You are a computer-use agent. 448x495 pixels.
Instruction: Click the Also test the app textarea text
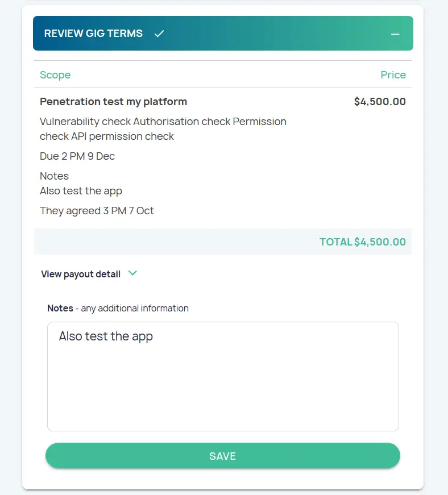(106, 336)
